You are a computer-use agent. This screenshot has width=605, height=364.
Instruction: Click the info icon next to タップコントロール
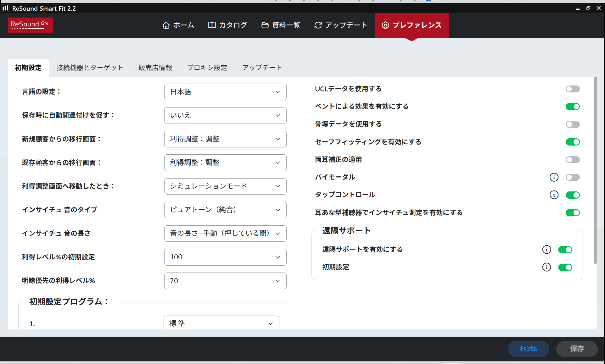pyautogui.click(x=554, y=195)
